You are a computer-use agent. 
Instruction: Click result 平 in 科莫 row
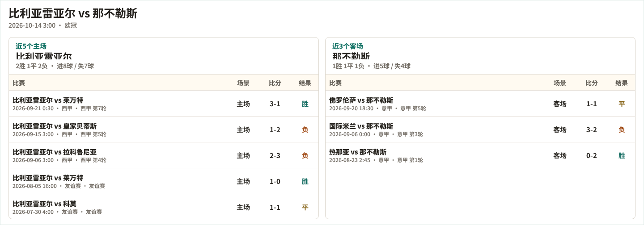tap(305, 208)
